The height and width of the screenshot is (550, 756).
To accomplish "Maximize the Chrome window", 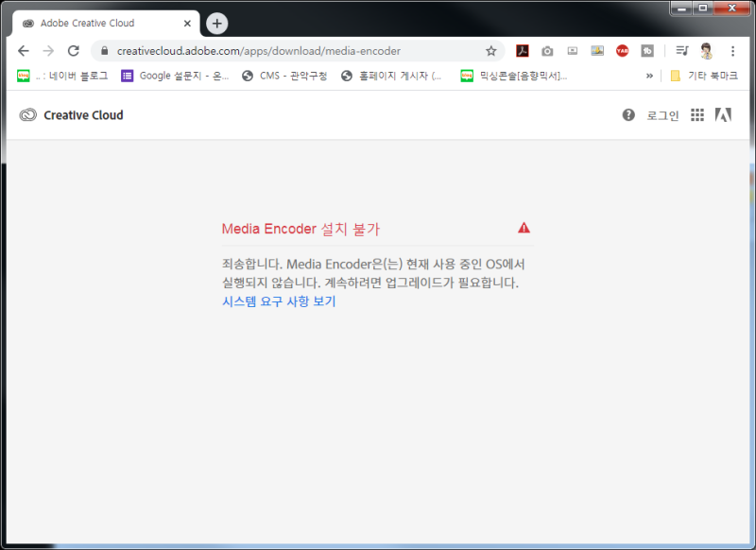I will (x=703, y=9).
